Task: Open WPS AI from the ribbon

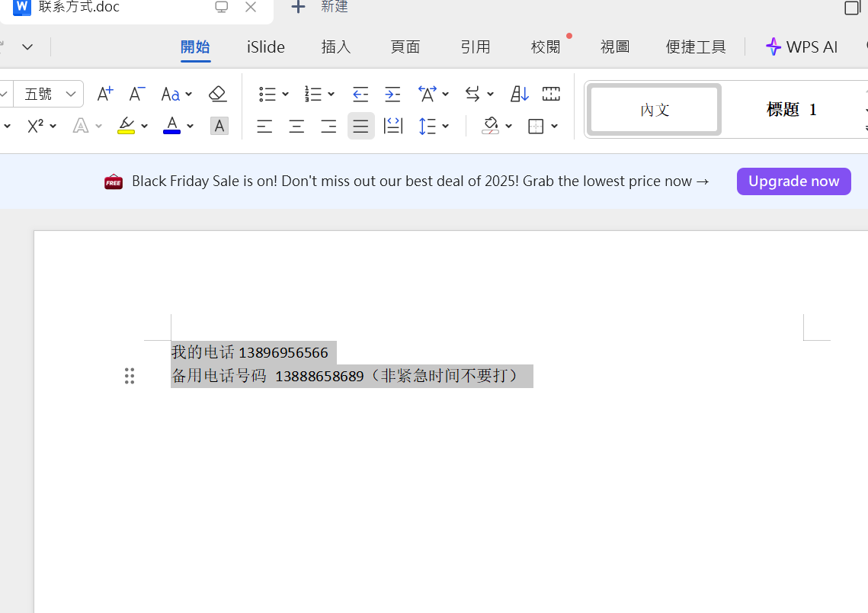Action: tap(801, 47)
